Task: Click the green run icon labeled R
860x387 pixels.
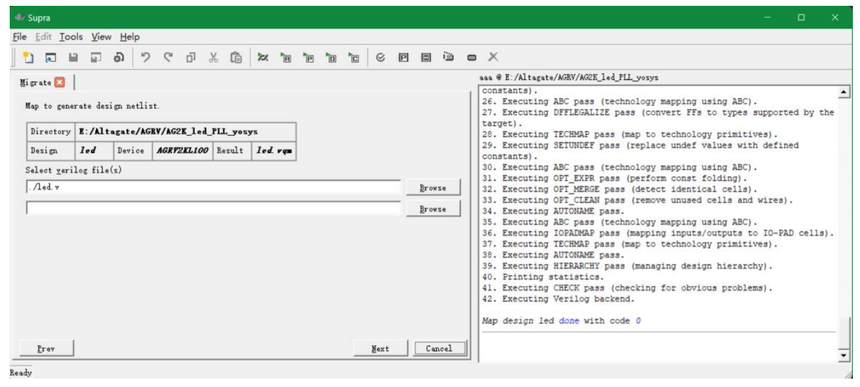Action: point(286,57)
